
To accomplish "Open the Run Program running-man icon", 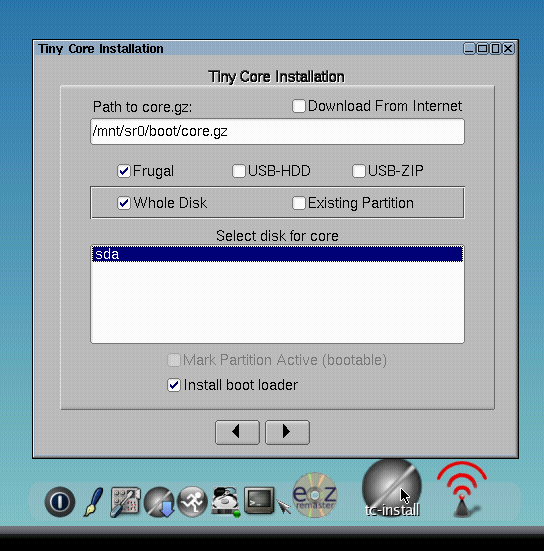I will point(192,502).
